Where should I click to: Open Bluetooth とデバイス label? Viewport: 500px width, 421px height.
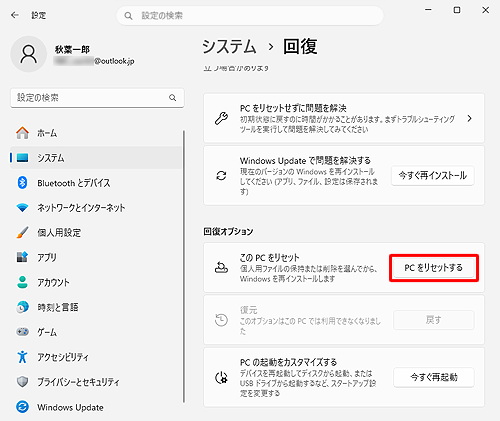click(x=74, y=183)
